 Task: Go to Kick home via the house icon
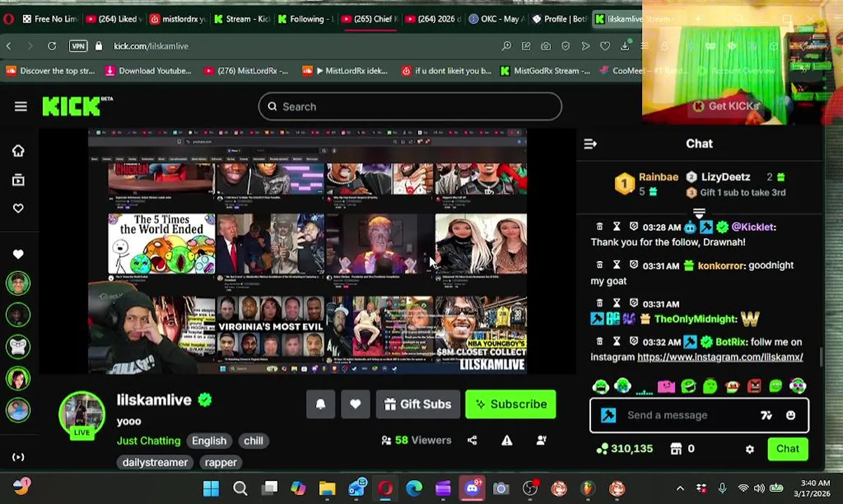(18, 150)
